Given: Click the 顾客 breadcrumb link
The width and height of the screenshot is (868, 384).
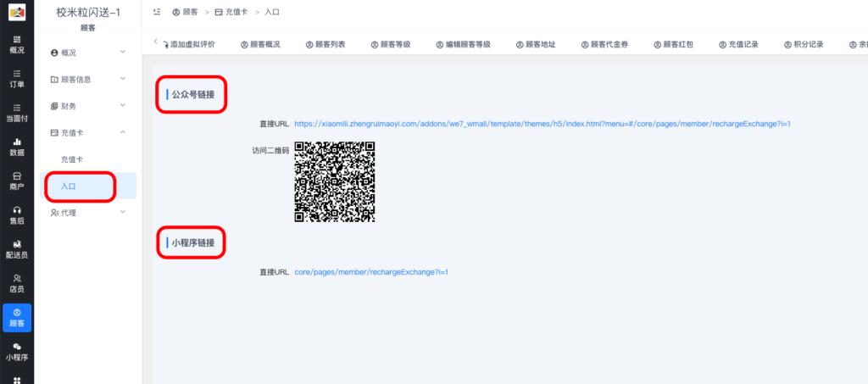Looking at the screenshot, I should point(185,12).
